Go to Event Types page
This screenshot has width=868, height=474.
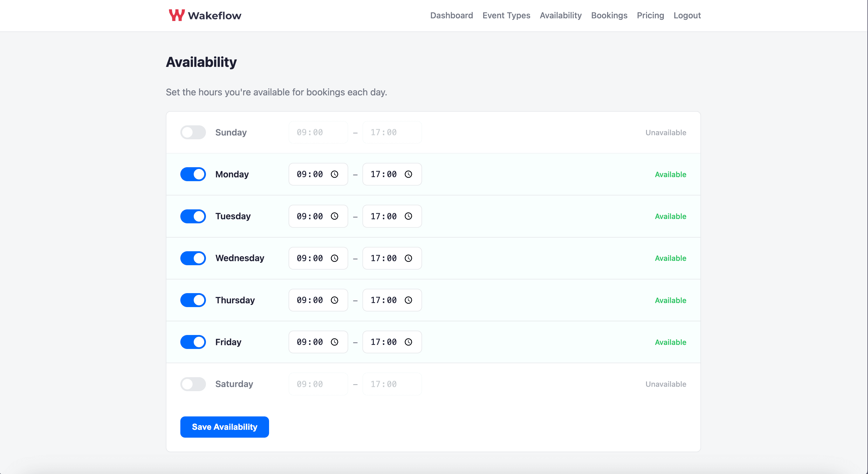click(x=506, y=15)
